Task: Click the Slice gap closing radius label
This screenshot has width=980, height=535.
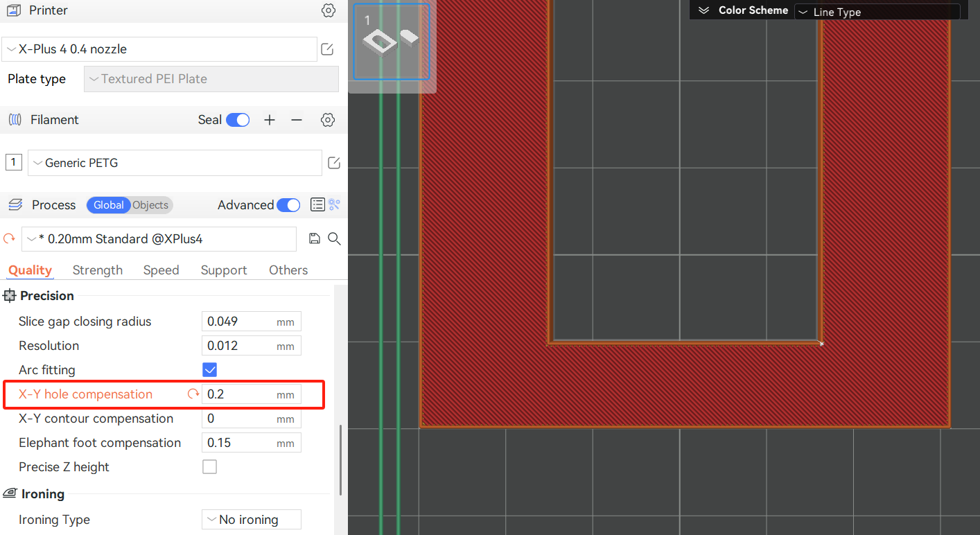Action: (85, 322)
